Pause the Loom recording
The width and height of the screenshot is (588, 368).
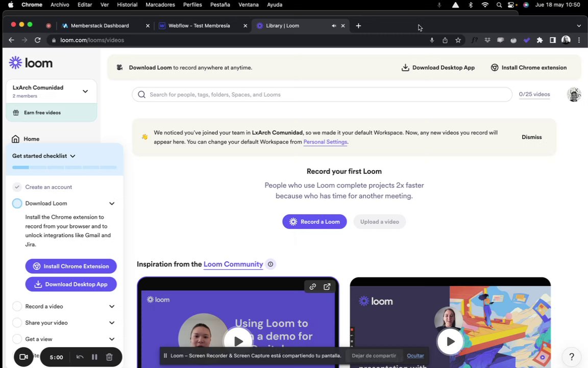pos(94,357)
